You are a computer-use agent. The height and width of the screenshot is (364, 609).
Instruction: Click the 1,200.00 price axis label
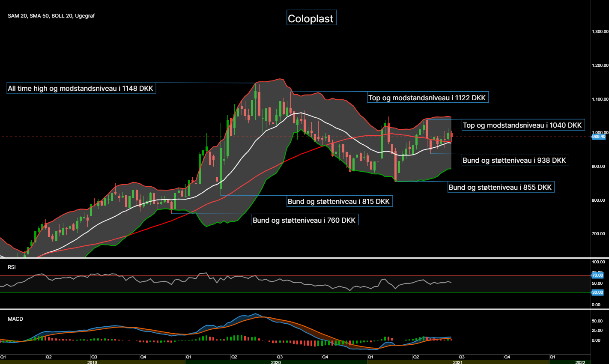click(600, 66)
